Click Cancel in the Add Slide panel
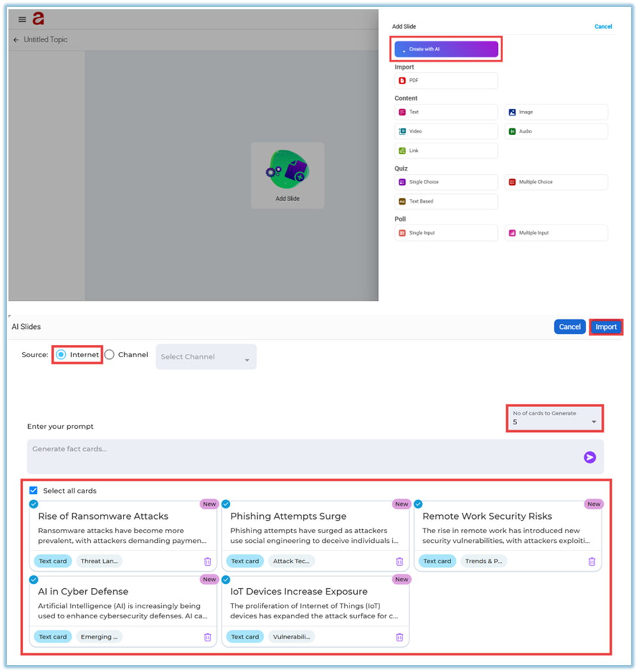 pos(603,27)
